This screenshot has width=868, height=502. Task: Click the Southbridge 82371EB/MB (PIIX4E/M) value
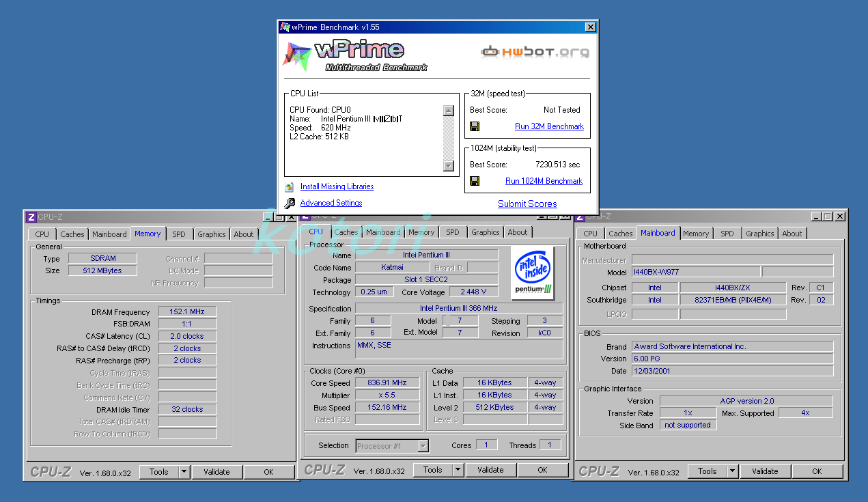click(733, 300)
